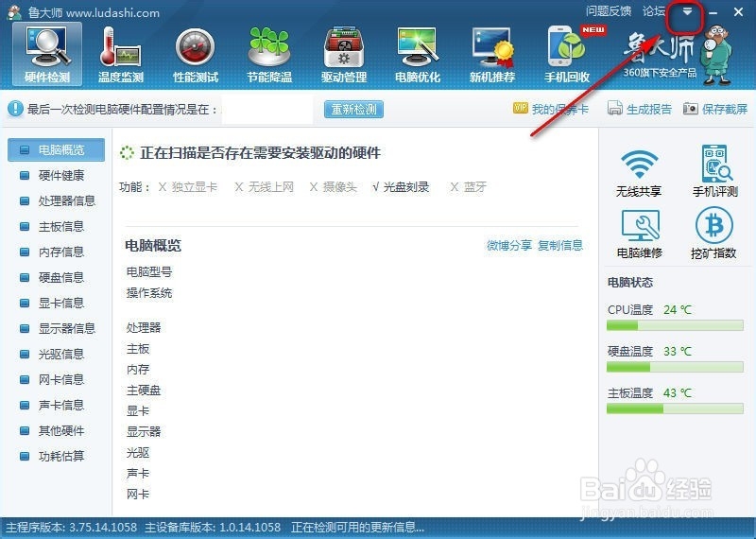Open the 新机推荐 new PC recommendations
This screenshot has width=756, height=539.
point(492,55)
